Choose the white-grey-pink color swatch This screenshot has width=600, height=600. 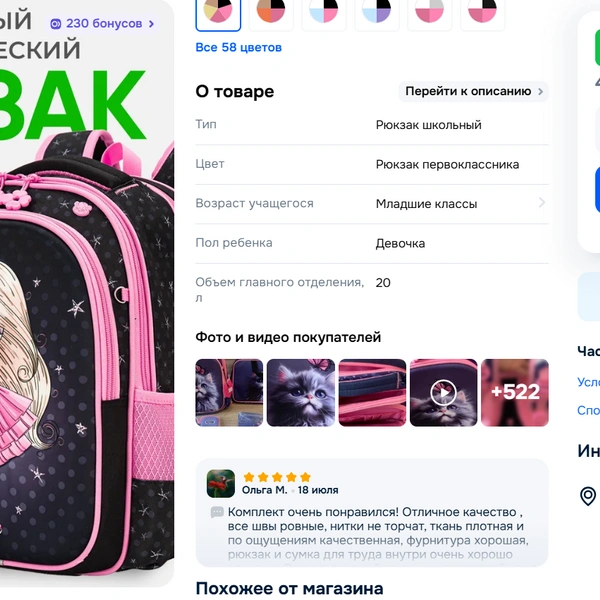pyautogui.click(x=429, y=13)
